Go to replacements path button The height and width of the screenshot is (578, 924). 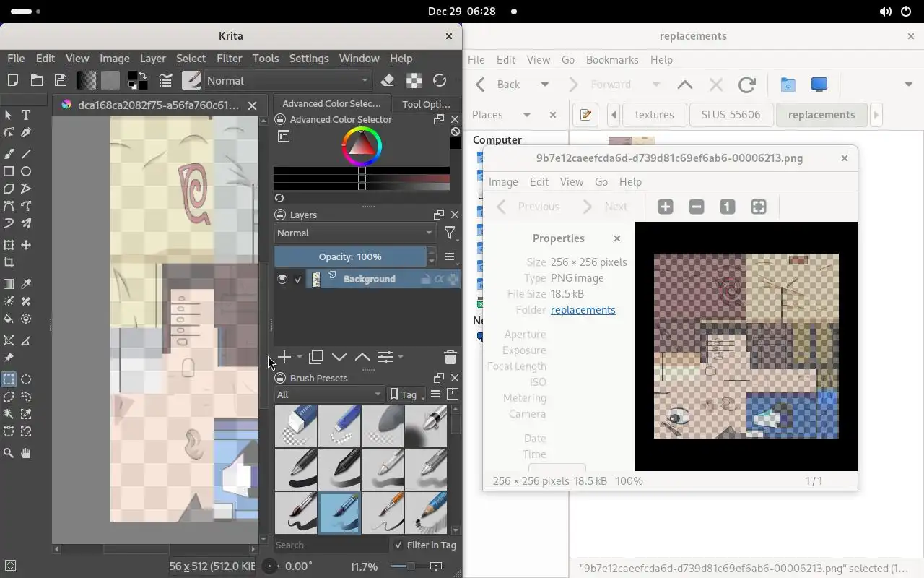[821, 115]
